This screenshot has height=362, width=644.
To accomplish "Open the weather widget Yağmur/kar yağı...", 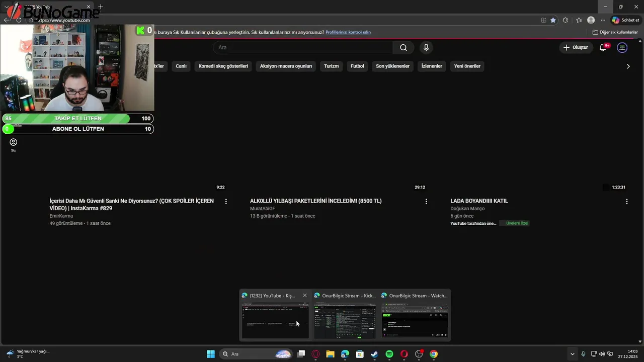I will pos(28,354).
